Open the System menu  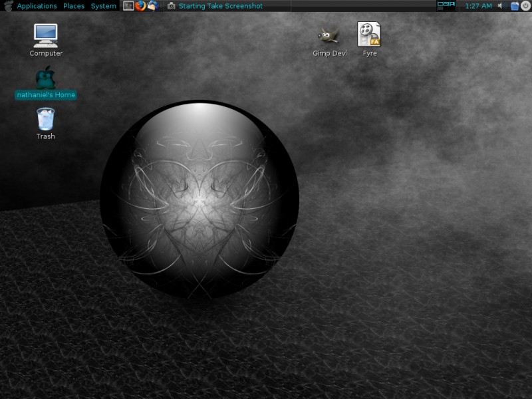point(104,6)
